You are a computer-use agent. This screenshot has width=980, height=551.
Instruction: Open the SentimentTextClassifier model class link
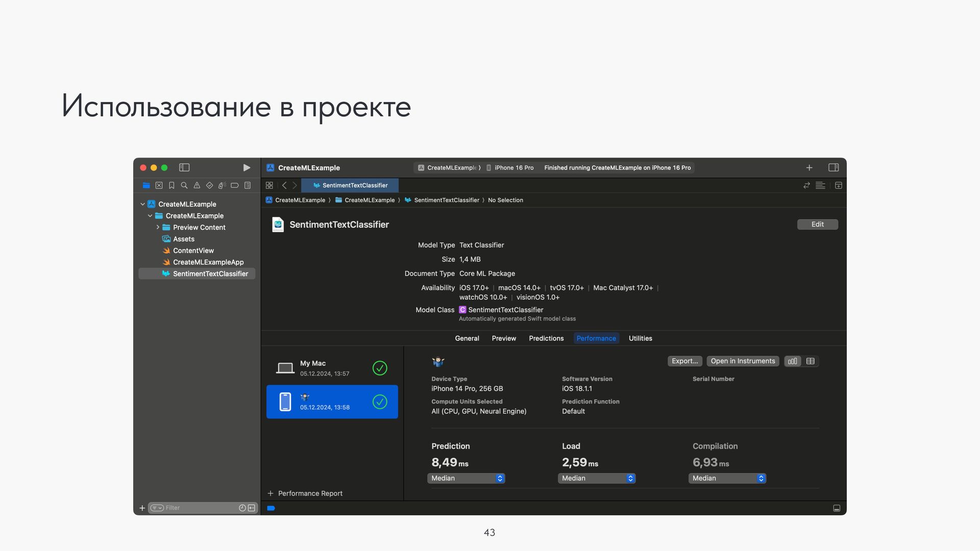click(505, 310)
